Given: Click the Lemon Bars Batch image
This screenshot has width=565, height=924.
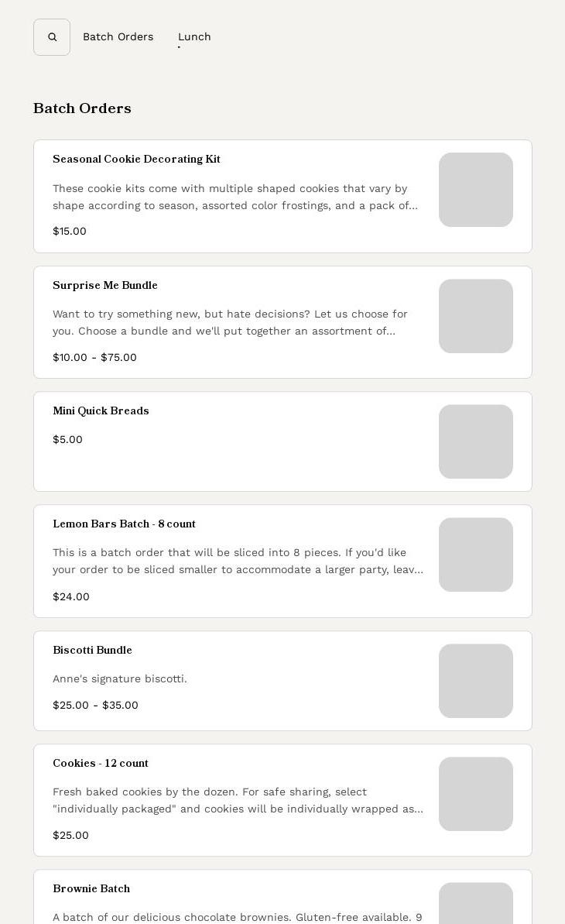Looking at the screenshot, I should 475,555.
